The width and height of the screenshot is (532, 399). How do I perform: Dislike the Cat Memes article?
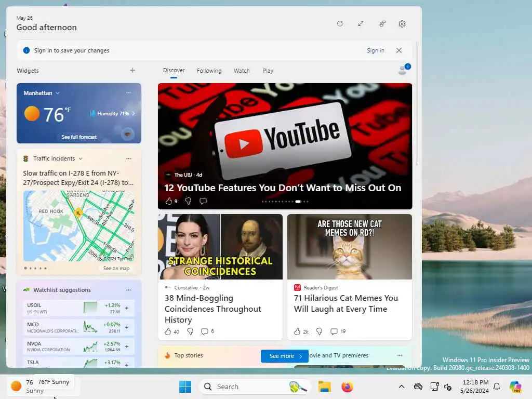click(319, 331)
